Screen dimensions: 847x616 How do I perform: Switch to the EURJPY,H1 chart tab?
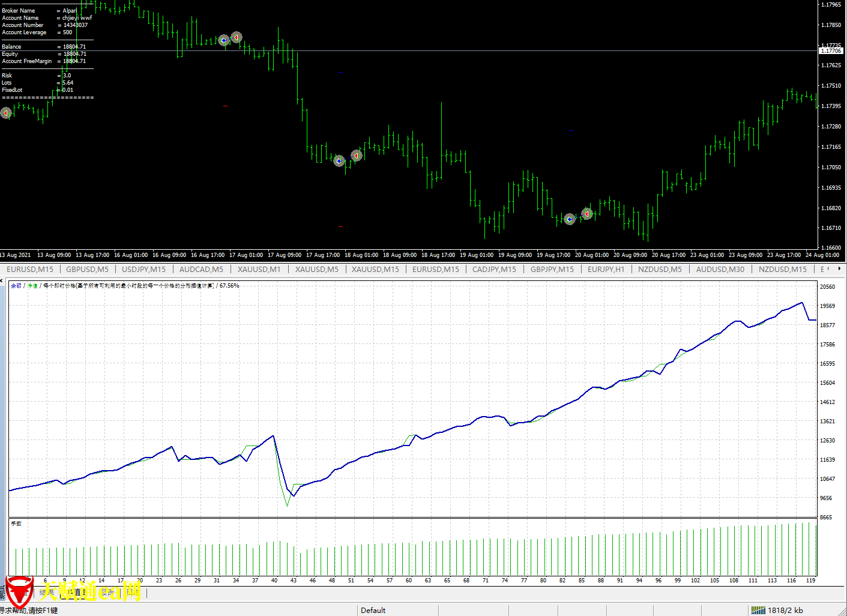click(606, 270)
